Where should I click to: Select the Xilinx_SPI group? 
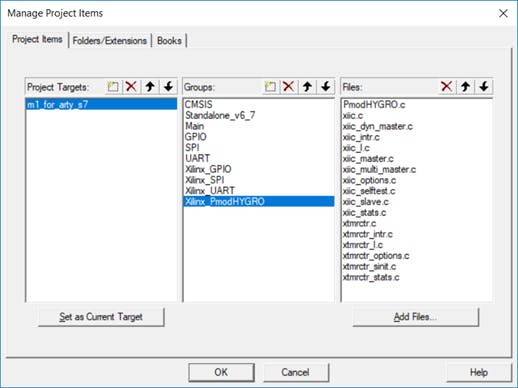coord(259,180)
